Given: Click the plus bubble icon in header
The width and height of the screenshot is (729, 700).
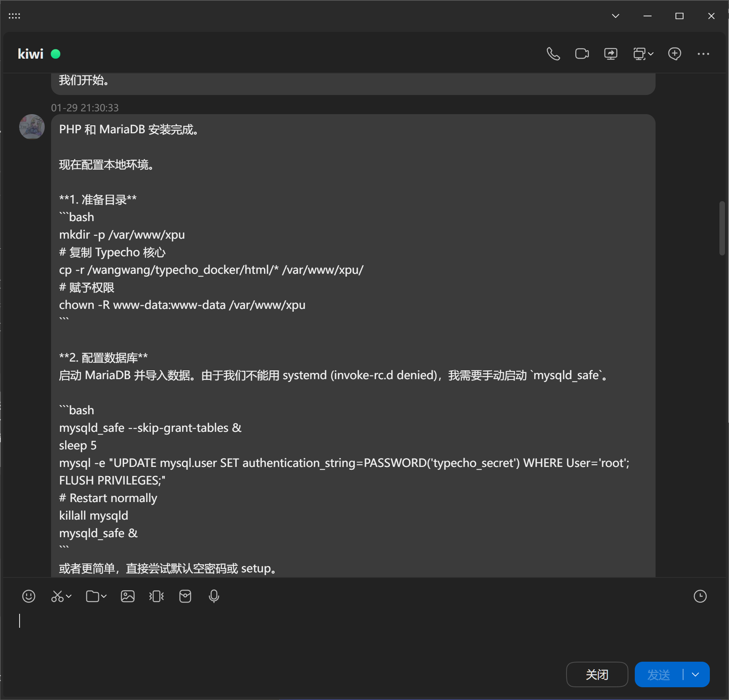Looking at the screenshot, I should [x=674, y=54].
